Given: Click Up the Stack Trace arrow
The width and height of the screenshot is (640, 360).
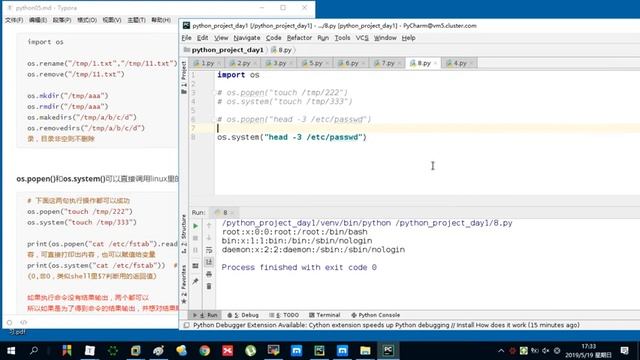Looking at the screenshot, I should pyautogui.click(x=209, y=226).
